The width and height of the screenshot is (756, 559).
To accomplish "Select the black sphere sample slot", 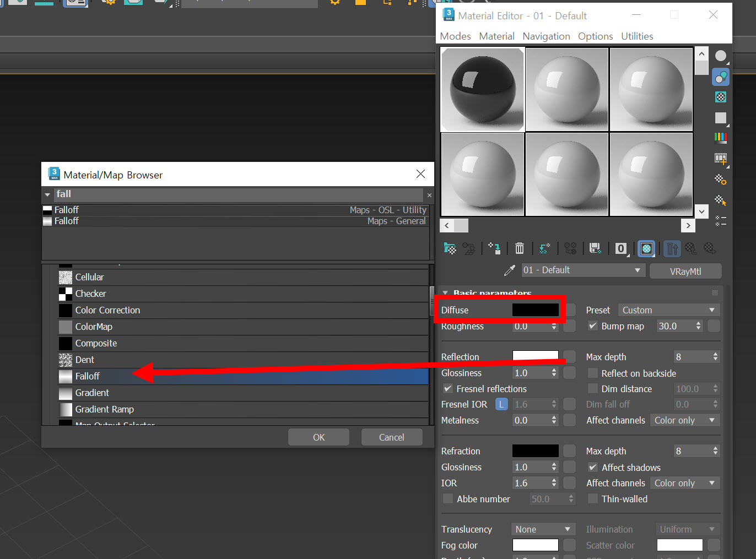I will point(482,89).
